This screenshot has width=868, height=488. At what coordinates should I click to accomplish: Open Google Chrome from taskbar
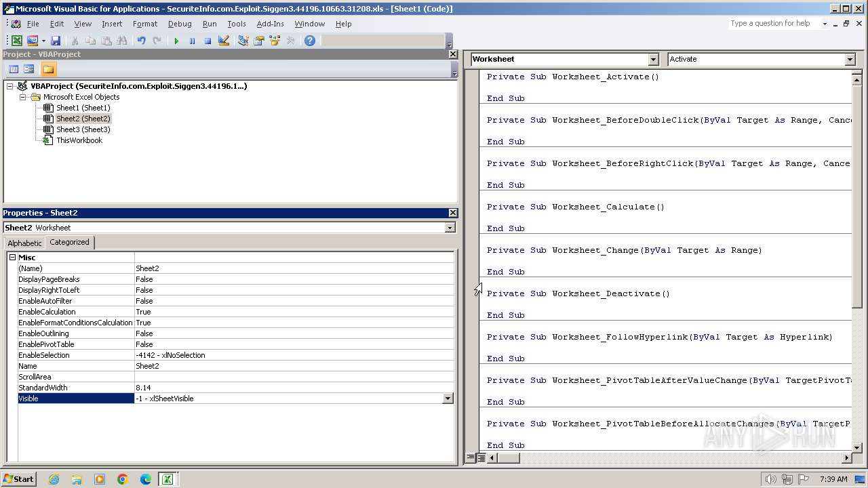(x=122, y=479)
